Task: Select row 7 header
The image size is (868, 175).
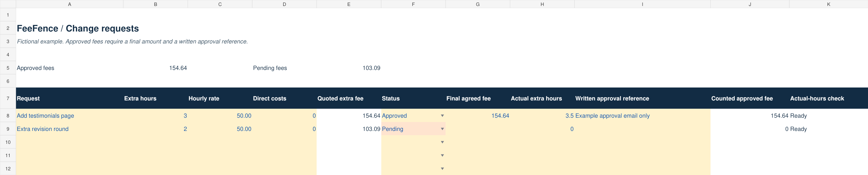Action: (8, 98)
